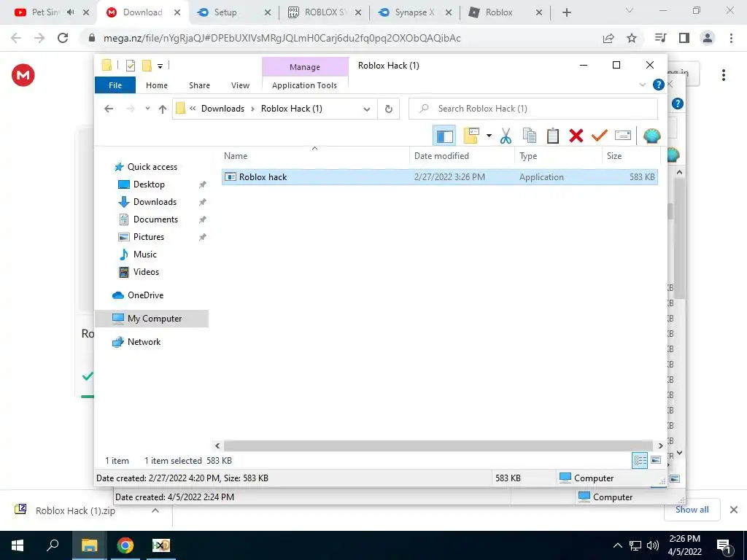Click the Search Roblox Hack (1) field
This screenshot has width=747, height=560.
533,109
